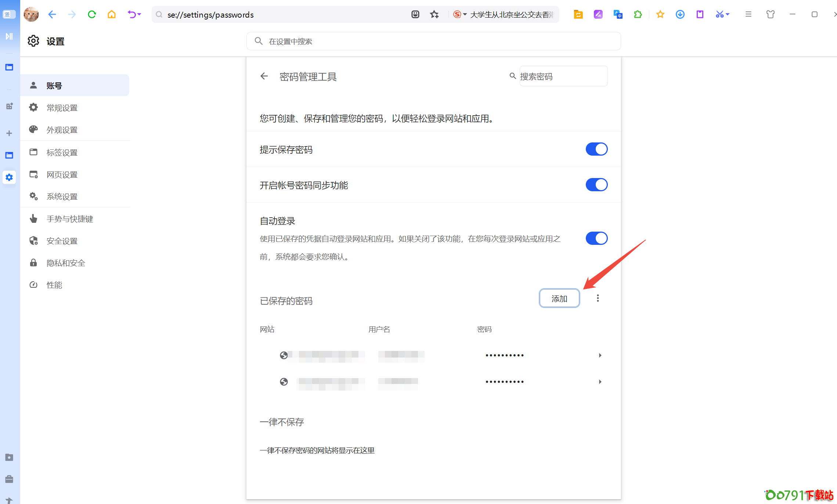The height and width of the screenshot is (504, 837).
Task: Click the green refresh page icon
Action: 92,14
